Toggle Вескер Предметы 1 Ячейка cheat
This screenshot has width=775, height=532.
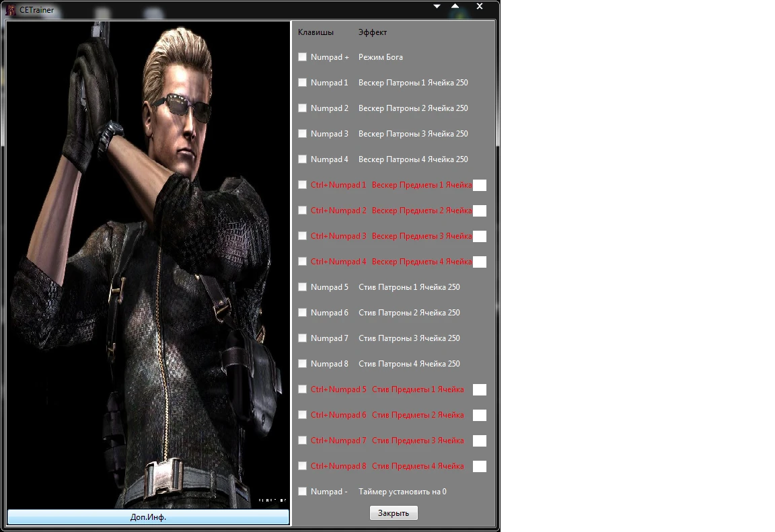coord(302,185)
